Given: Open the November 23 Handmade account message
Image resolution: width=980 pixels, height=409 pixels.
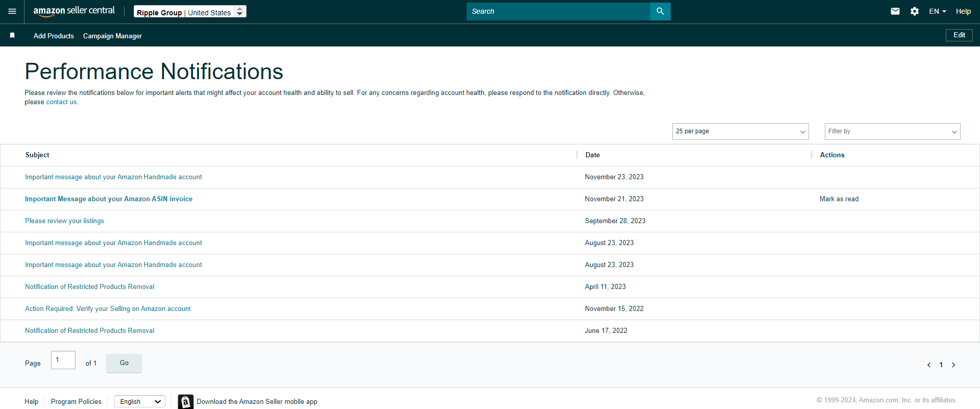Looking at the screenshot, I should coord(113,177).
